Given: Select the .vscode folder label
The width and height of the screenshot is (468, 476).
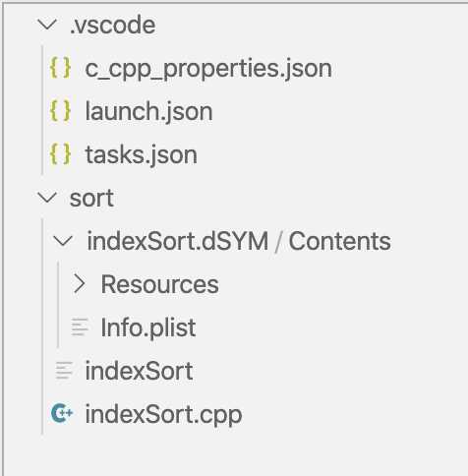Looking at the screenshot, I should point(113,26).
